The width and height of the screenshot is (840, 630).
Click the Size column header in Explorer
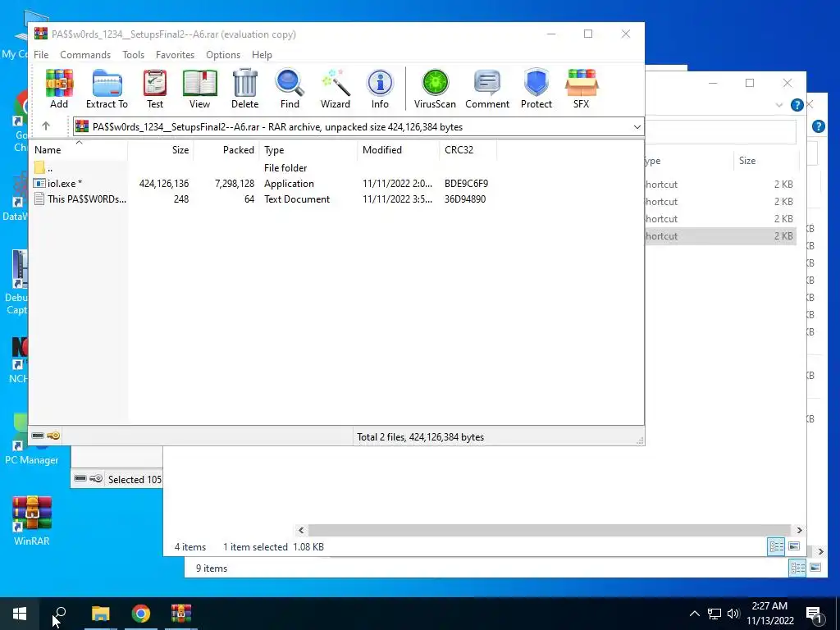(766, 161)
